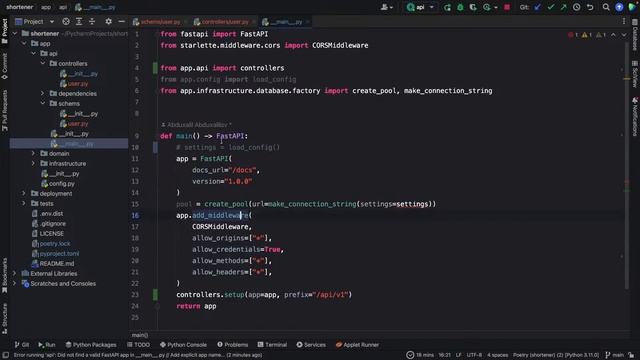640x360 pixels.
Task: Open config.py in the Project tree
Action: pos(62,184)
